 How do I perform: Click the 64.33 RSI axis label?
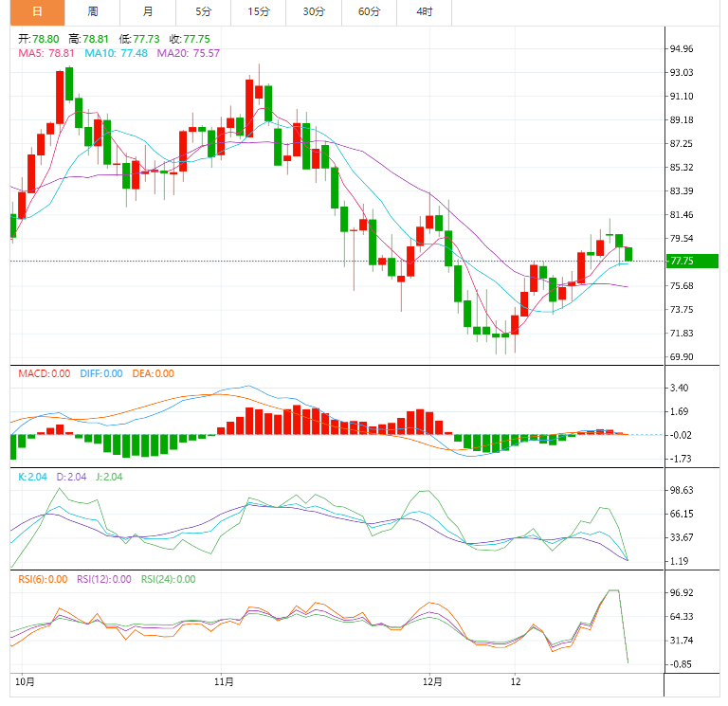(682, 616)
